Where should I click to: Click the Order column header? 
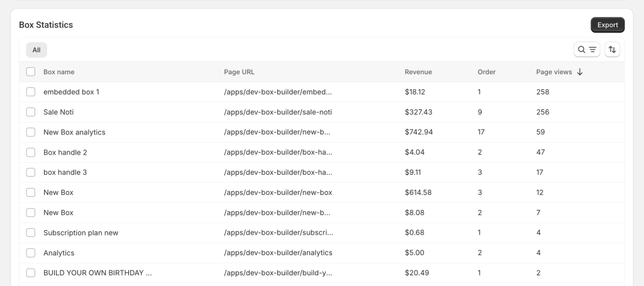[x=486, y=72]
